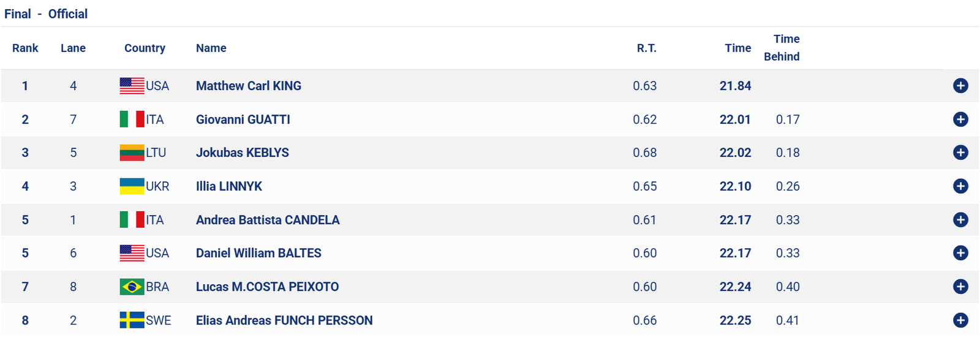Expand Elias Andreas FUNCH PERSSON's row

[960, 320]
